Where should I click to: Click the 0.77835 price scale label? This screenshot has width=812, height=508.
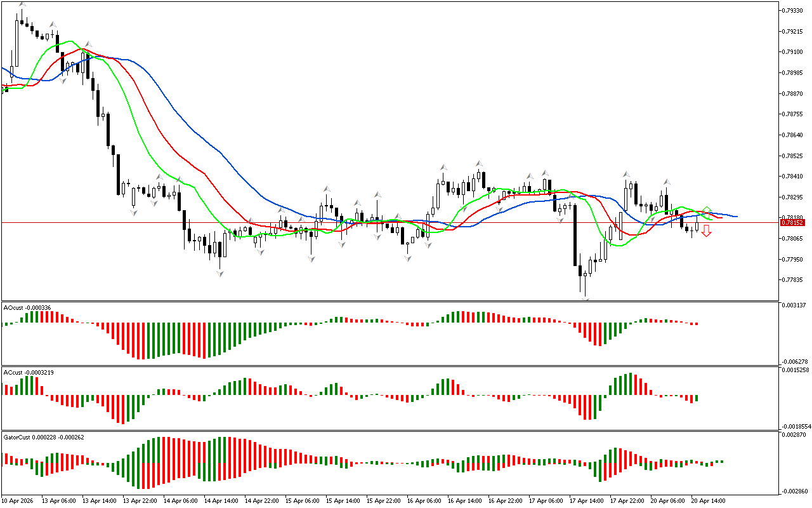[x=792, y=280]
